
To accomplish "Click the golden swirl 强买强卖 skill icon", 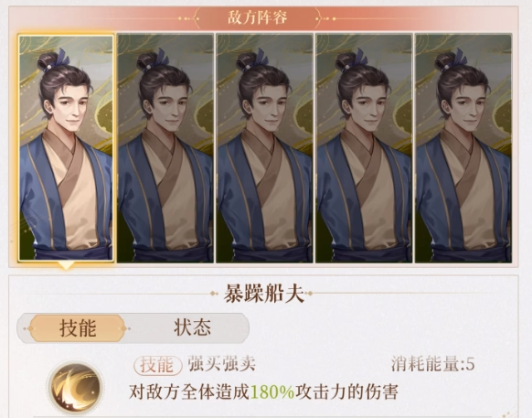I will [x=75, y=388].
